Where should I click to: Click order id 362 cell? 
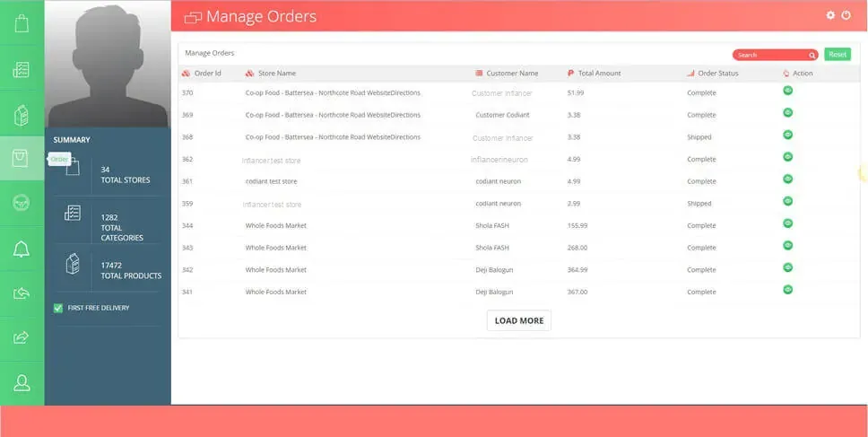pos(187,160)
